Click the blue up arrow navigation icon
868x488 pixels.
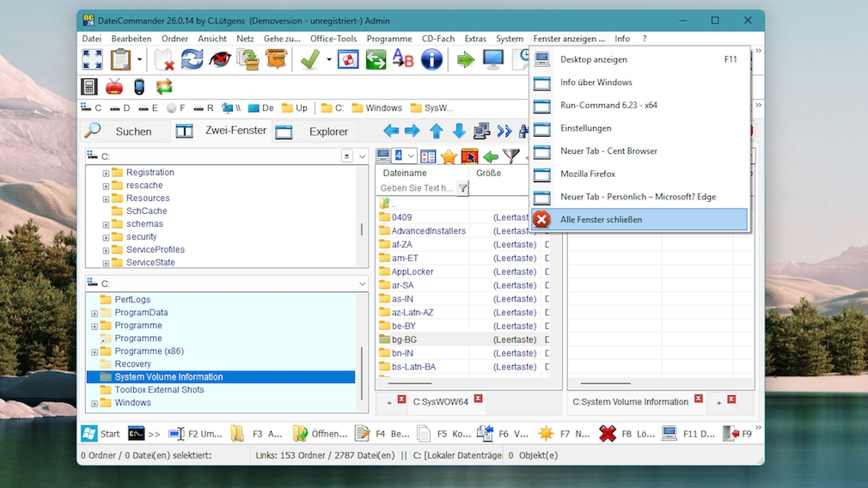(x=437, y=131)
